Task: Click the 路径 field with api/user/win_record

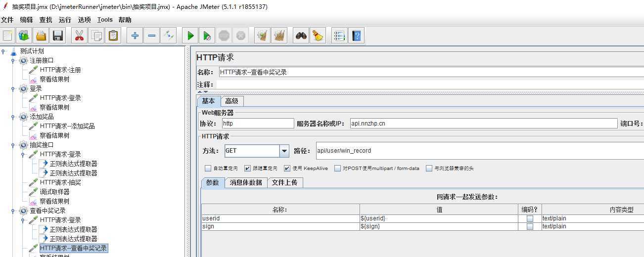Action: click(480, 151)
